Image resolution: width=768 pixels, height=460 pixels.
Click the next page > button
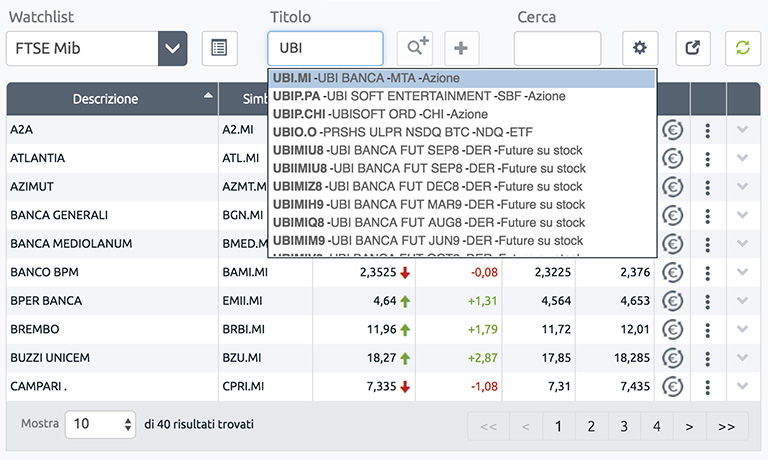point(689,427)
